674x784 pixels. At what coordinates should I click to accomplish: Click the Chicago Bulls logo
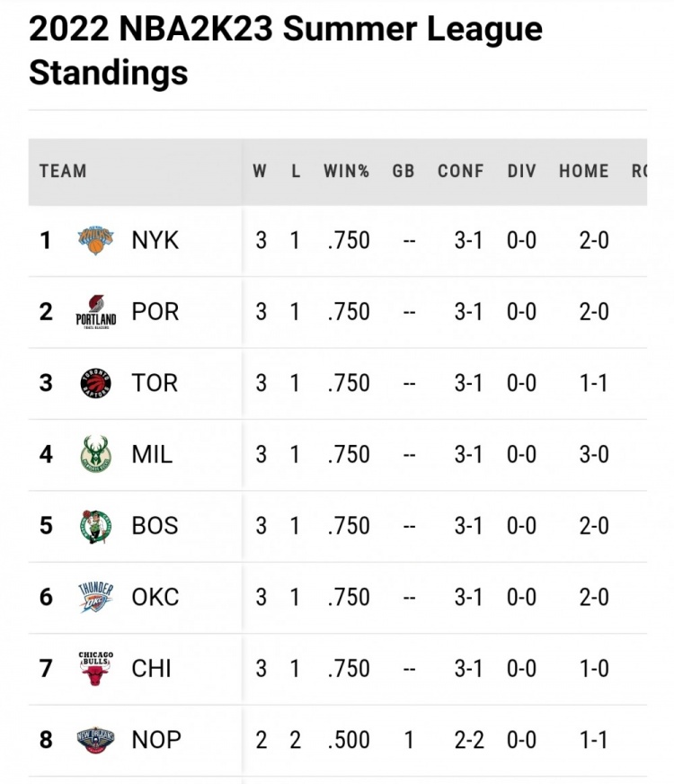point(96,668)
